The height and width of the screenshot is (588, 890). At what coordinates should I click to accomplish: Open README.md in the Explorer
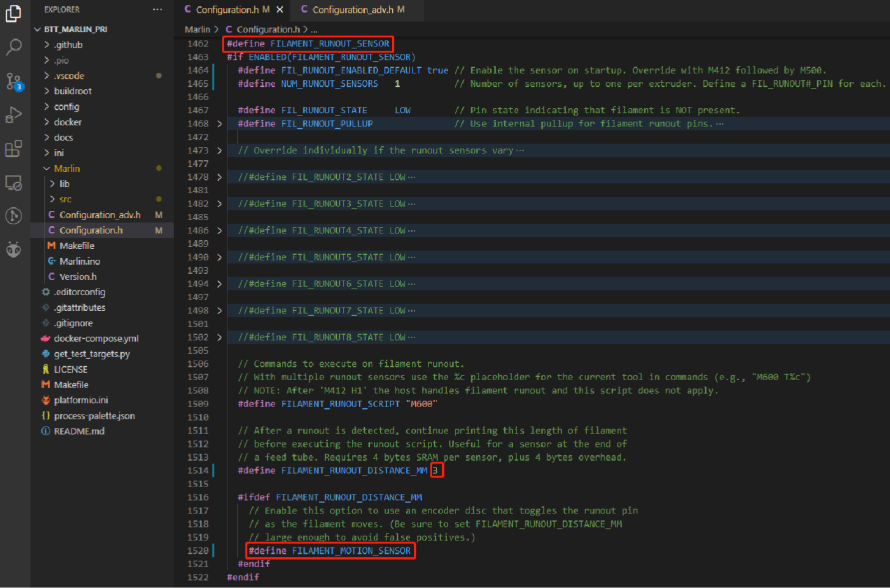click(79, 432)
